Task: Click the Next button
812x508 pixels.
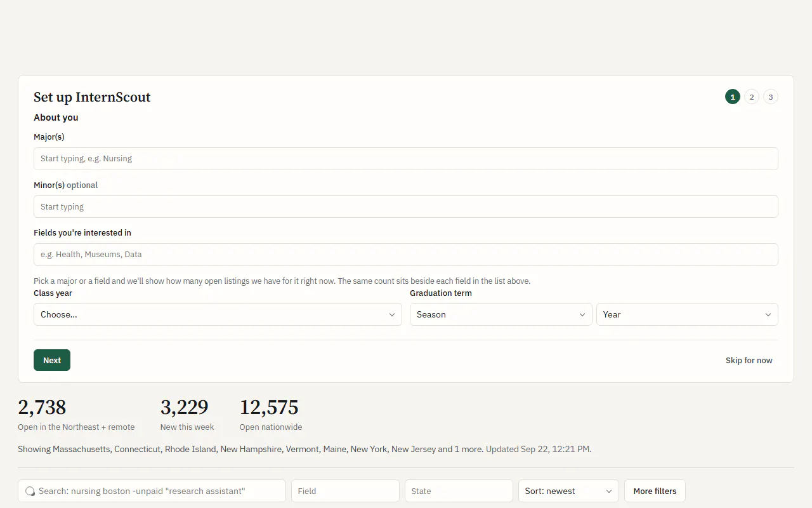Action: coord(52,360)
